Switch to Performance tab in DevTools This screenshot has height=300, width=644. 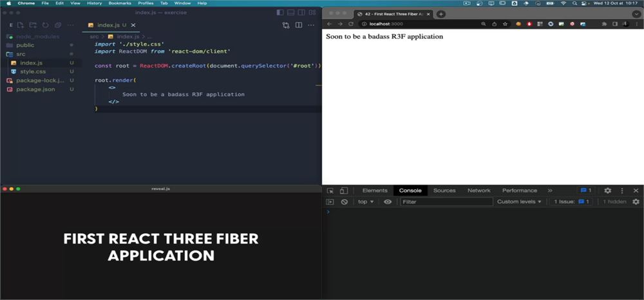click(520, 191)
